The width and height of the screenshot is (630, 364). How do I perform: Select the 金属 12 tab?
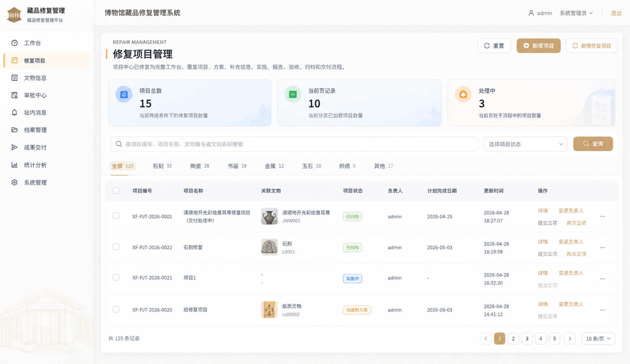tap(274, 166)
